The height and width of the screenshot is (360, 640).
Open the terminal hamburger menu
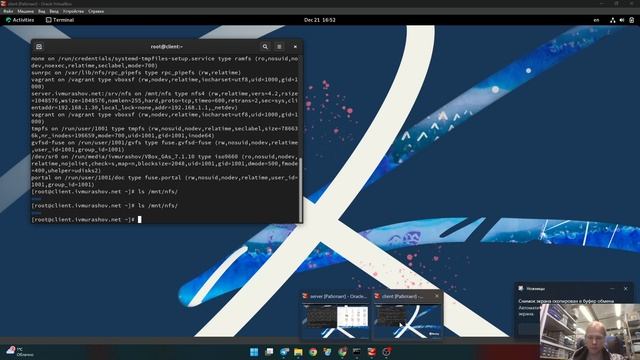coord(279,47)
